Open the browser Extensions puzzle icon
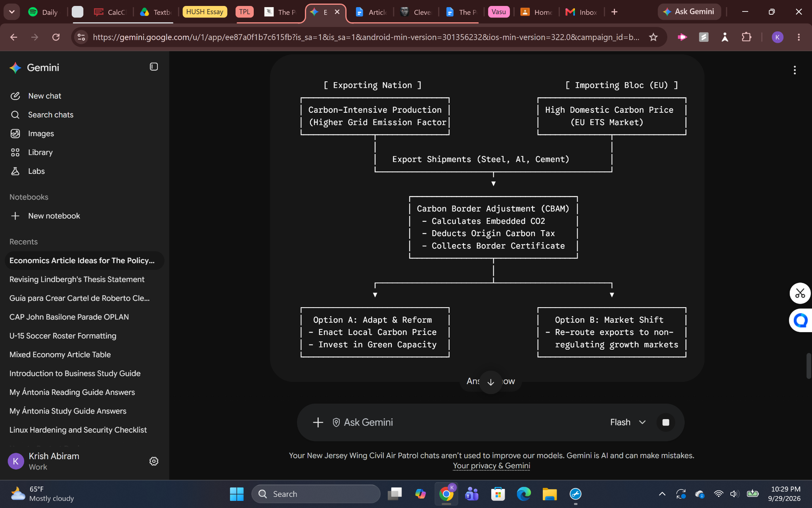This screenshot has height=508, width=812. coord(747,37)
